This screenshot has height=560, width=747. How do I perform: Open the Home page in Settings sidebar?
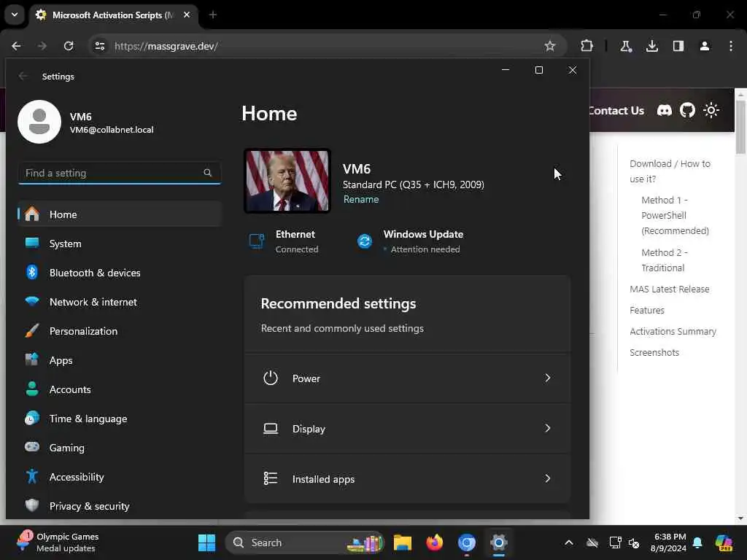tap(120, 214)
